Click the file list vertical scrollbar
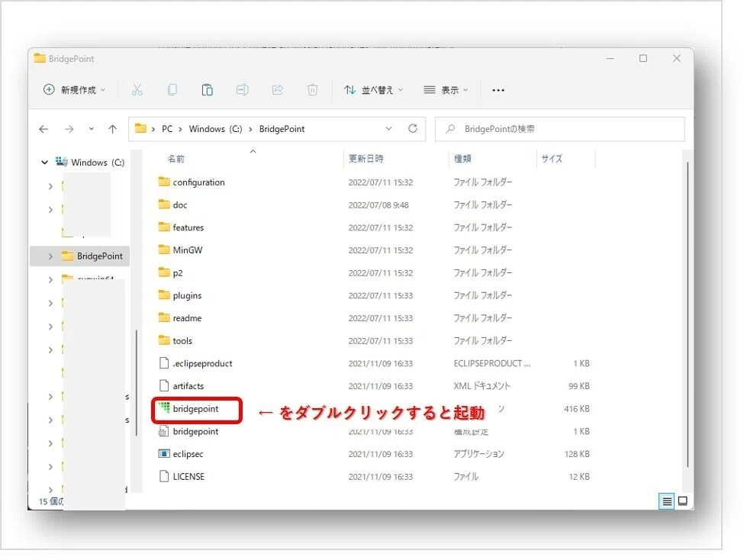 coord(688,314)
